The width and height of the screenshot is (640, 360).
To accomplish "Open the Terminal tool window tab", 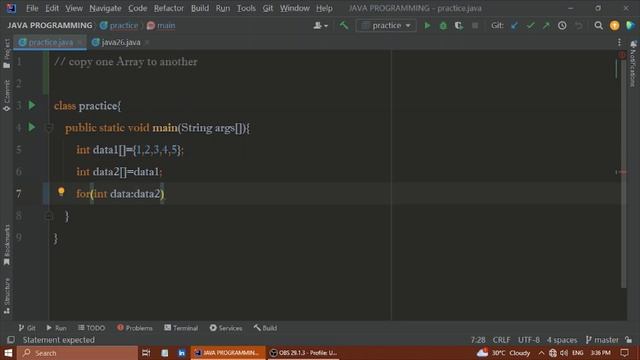I will click(x=181, y=328).
